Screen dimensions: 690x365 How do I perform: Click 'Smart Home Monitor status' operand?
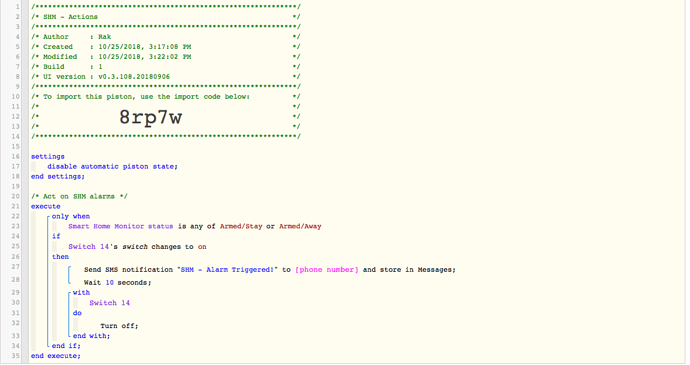[121, 226]
